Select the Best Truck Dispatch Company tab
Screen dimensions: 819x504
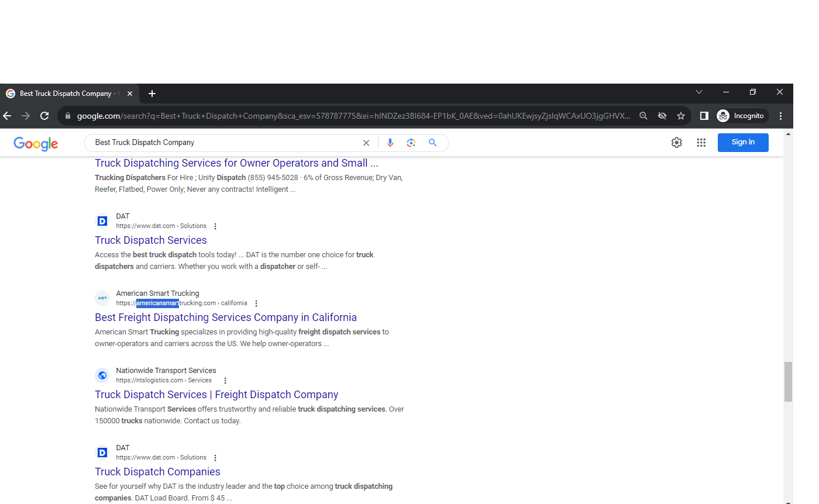click(x=64, y=94)
